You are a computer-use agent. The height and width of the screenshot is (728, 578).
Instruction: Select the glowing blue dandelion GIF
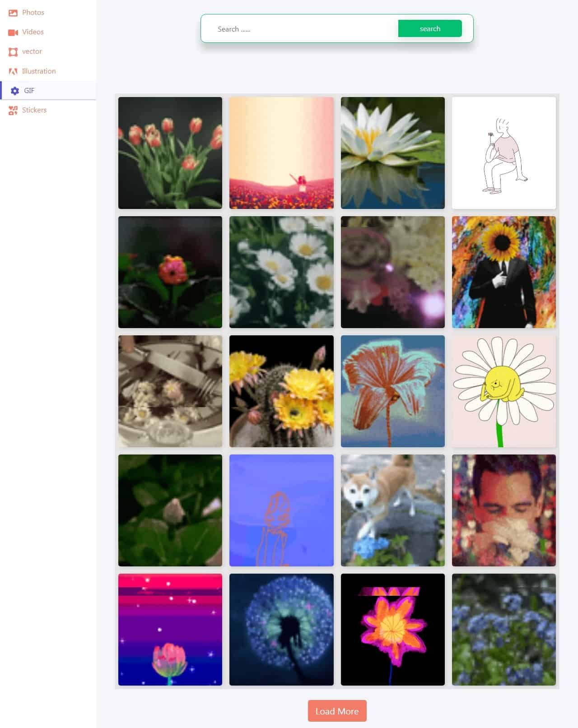281,630
